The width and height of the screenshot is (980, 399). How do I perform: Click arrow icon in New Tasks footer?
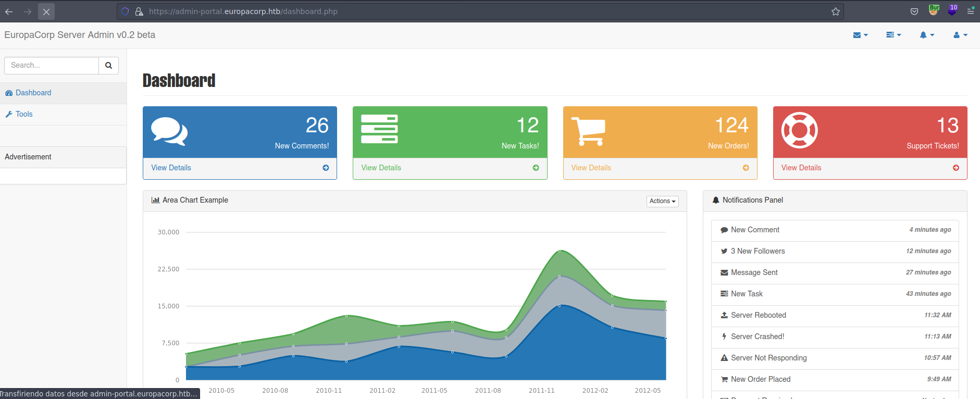(536, 168)
